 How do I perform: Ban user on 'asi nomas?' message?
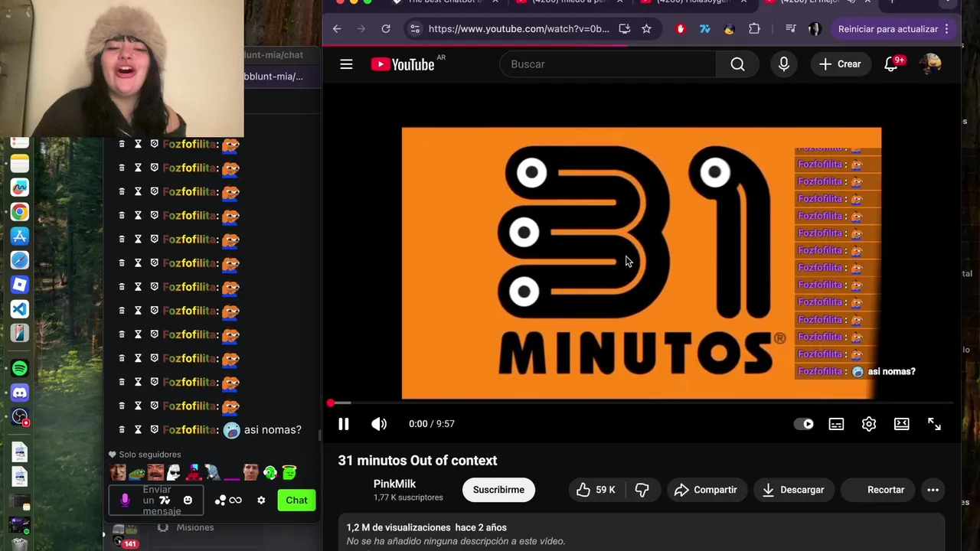pos(154,430)
